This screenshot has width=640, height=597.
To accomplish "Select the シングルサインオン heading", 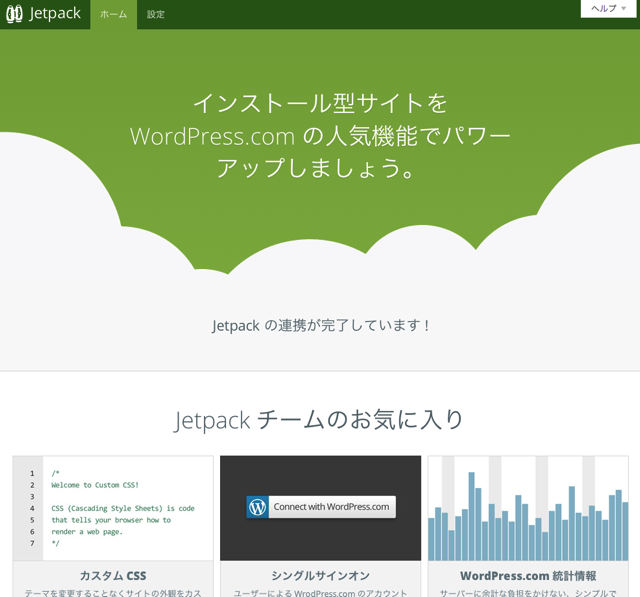I will (x=320, y=576).
